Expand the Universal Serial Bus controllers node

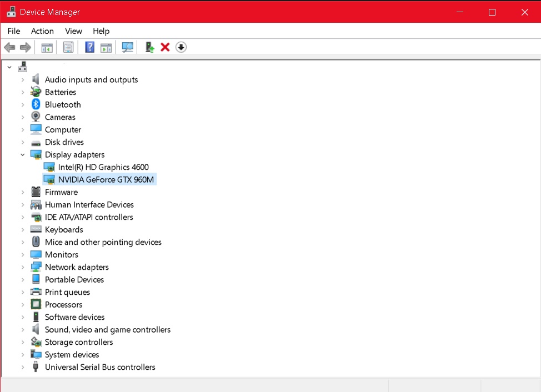(x=22, y=367)
